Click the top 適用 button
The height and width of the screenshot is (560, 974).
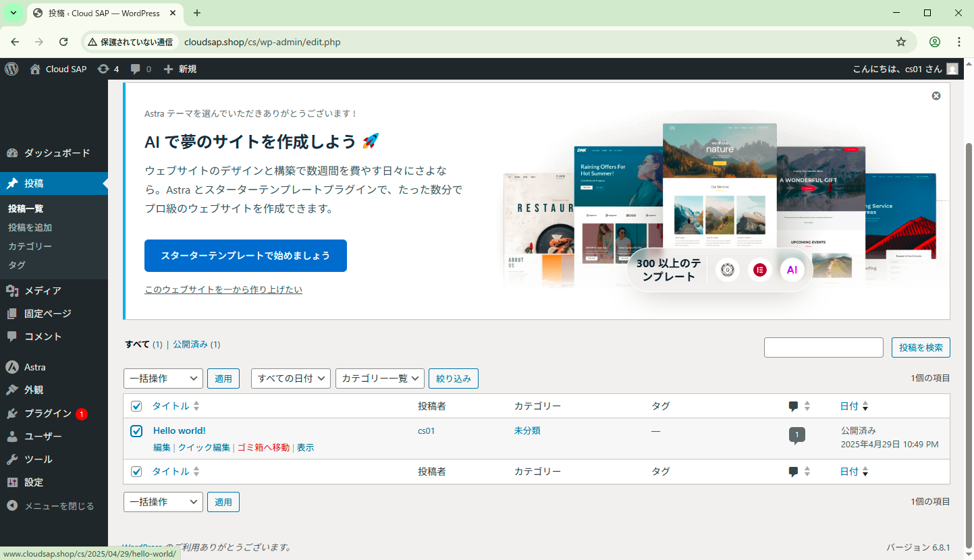click(223, 379)
